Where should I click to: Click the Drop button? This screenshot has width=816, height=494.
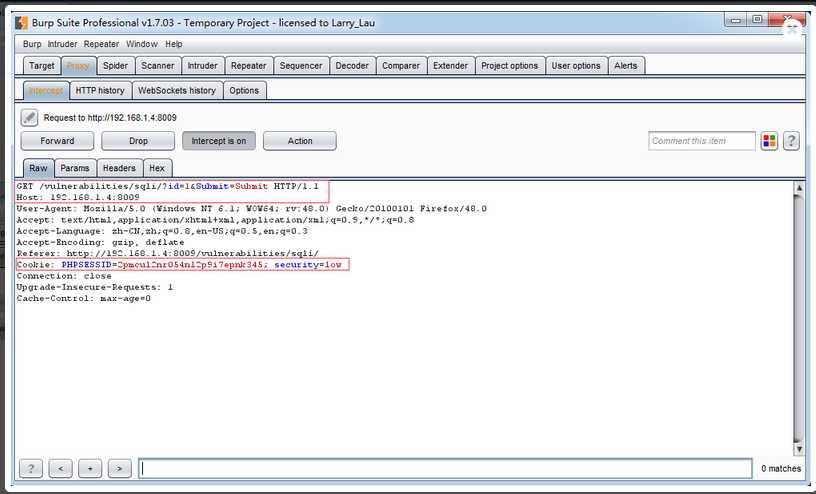[x=138, y=141]
